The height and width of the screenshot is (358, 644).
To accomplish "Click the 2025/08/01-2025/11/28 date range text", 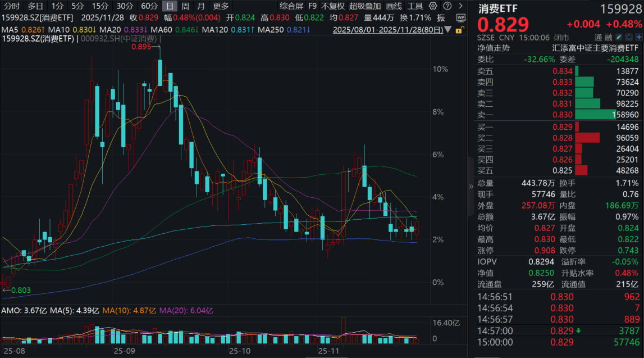I will 390,30.
